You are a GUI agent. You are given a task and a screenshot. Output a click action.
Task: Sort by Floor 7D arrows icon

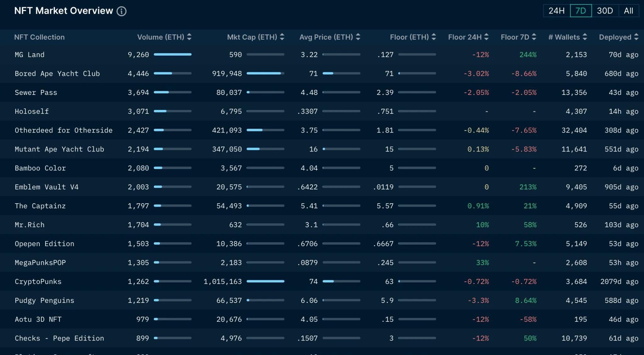tap(534, 37)
